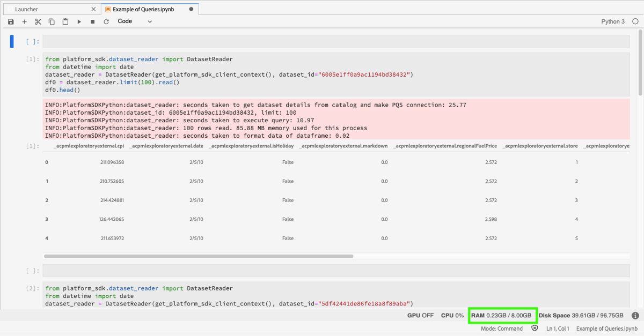Click the kernel status circle indicator
644x336 pixels.
pos(635,21)
